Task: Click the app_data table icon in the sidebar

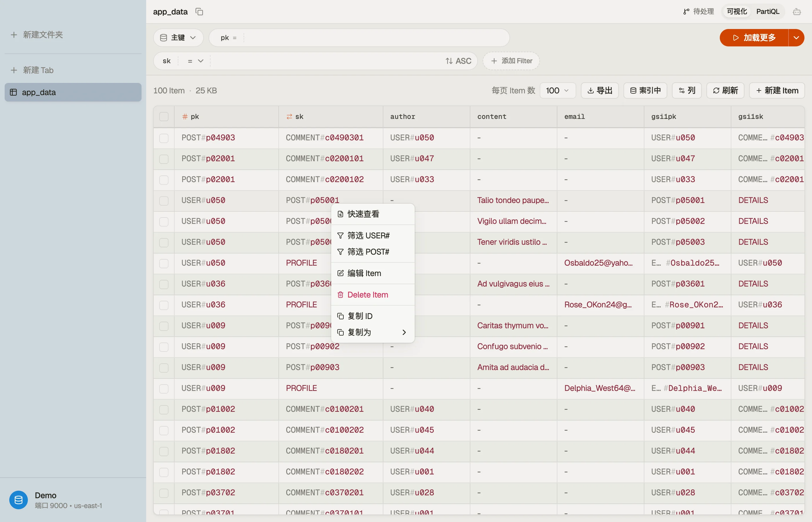Action: [x=14, y=92]
